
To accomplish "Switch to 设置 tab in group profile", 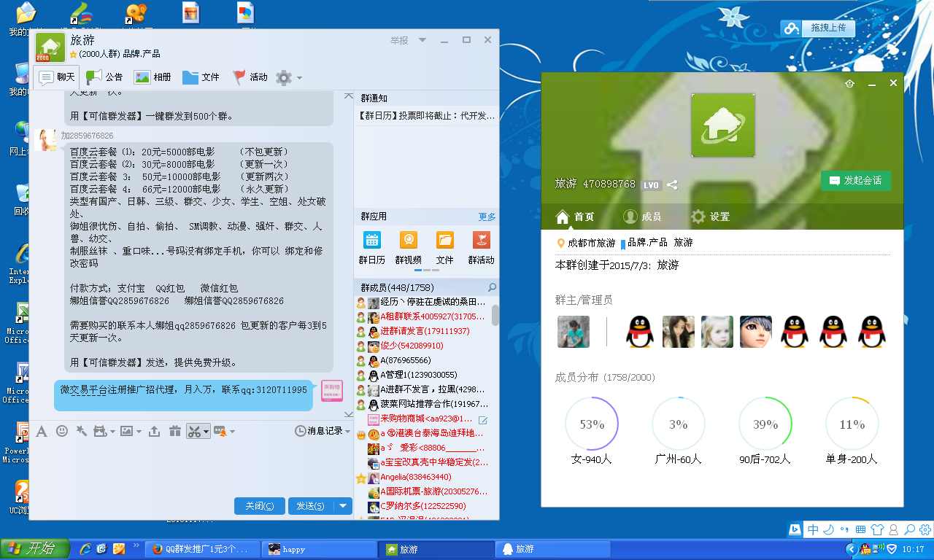I will click(710, 217).
